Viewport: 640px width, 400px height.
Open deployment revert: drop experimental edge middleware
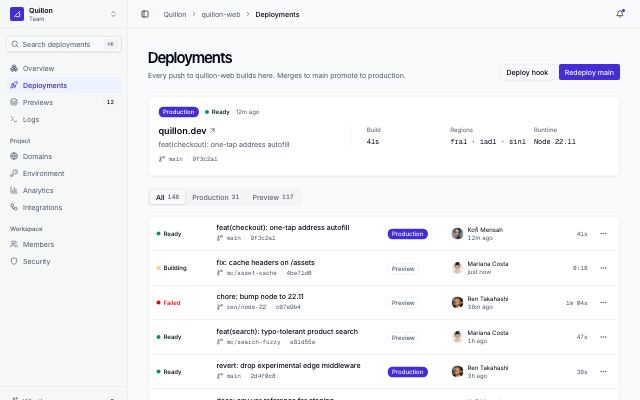tap(288, 366)
